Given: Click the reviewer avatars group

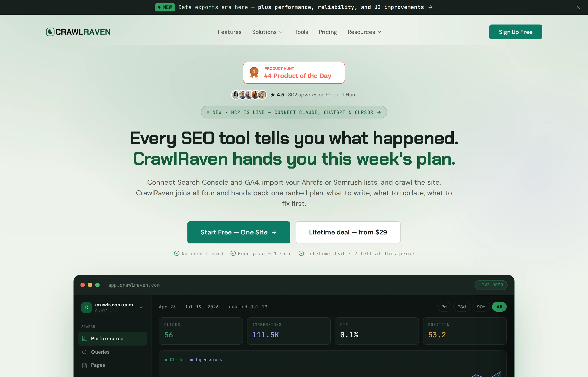Looking at the screenshot, I should click(x=249, y=95).
